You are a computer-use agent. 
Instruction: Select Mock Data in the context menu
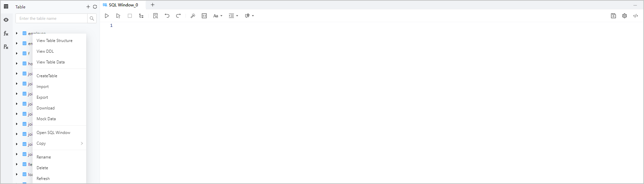coord(46,119)
